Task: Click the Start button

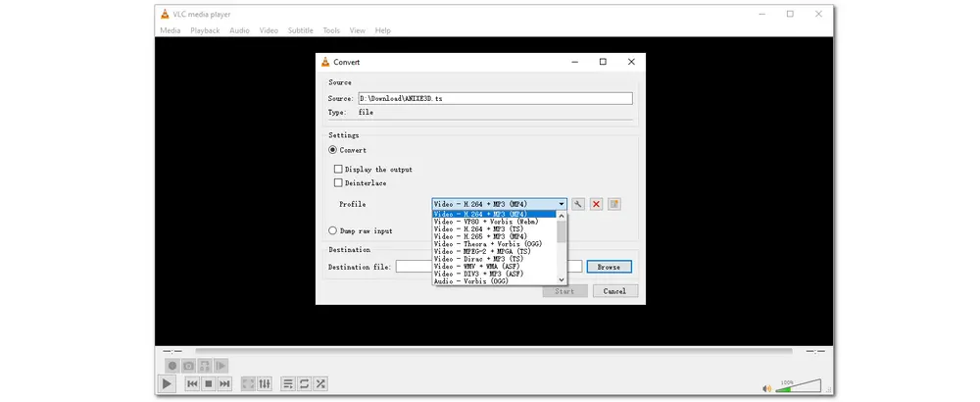Action: [564, 291]
